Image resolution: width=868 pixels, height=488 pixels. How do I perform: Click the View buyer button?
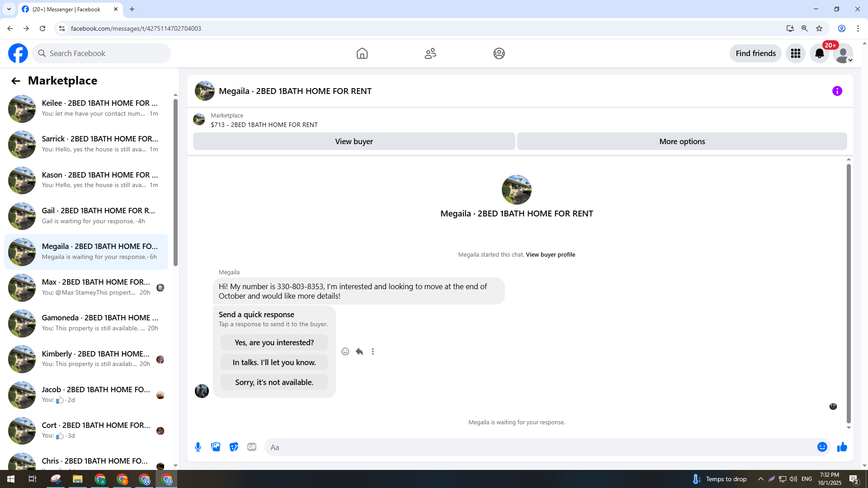pos(354,141)
